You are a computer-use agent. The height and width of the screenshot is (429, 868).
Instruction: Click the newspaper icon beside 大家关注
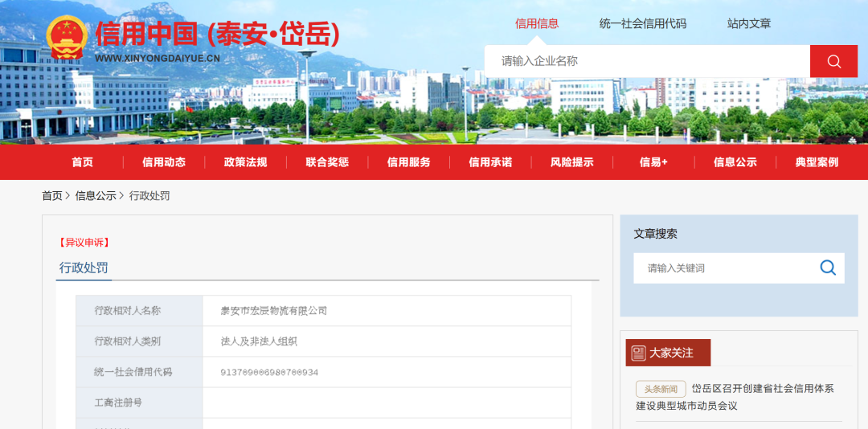coord(638,353)
